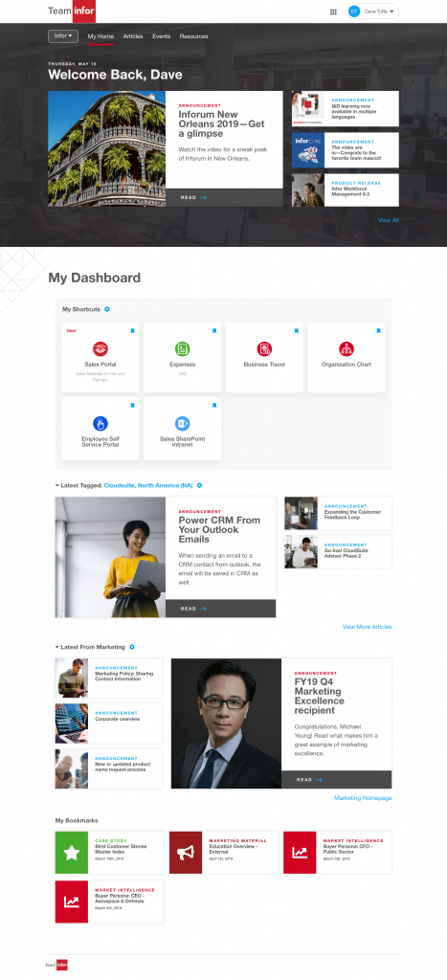Open the woman with laptop photo
The height and width of the screenshot is (980, 447).
(x=110, y=558)
